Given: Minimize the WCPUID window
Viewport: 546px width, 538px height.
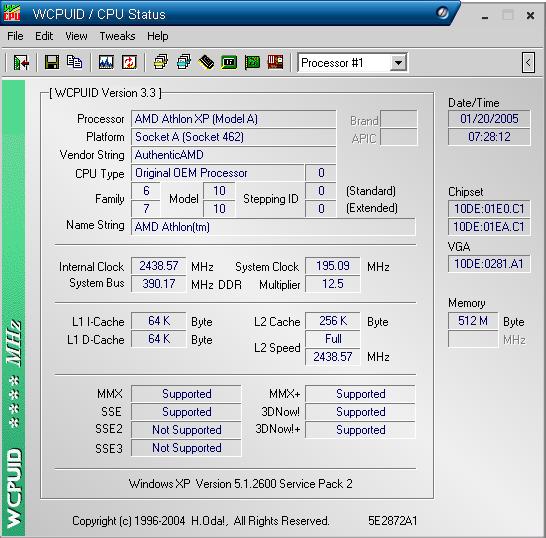Looking at the screenshot, I should point(485,16).
